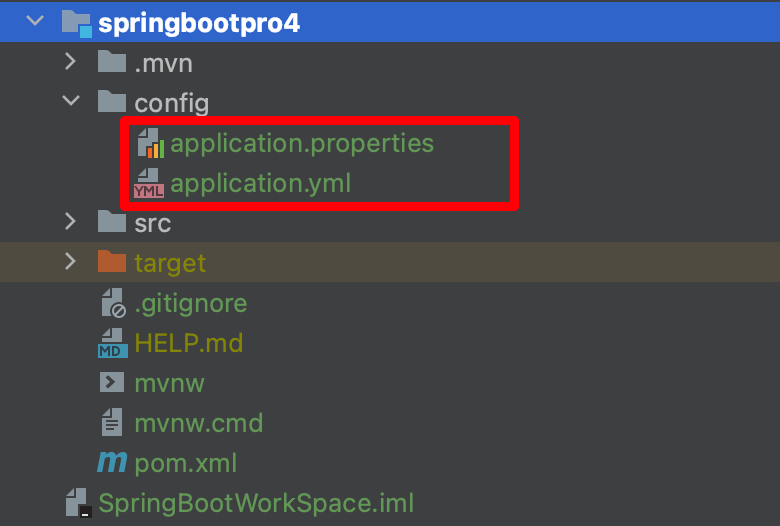Select the application.yml file
780x526 pixels.
[x=260, y=184]
